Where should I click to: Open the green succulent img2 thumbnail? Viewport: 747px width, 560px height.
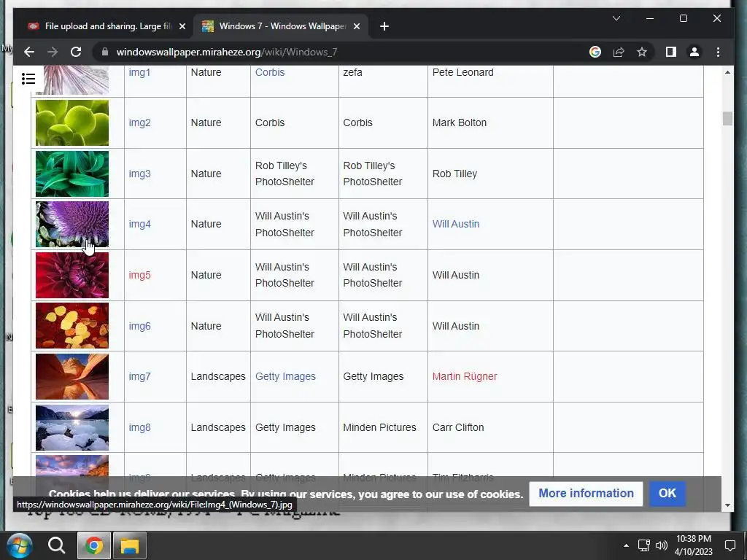tap(72, 122)
